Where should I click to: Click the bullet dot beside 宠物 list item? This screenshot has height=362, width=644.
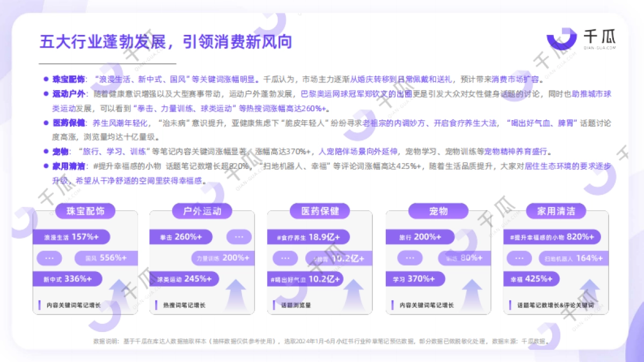tap(46, 151)
